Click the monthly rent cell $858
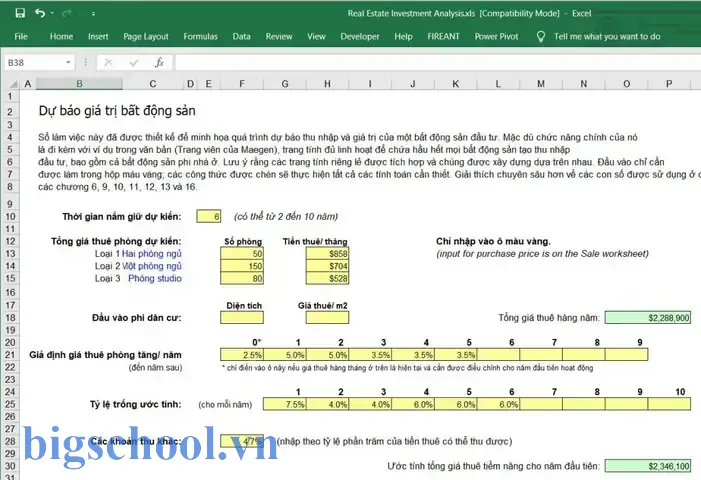 click(327, 254)
